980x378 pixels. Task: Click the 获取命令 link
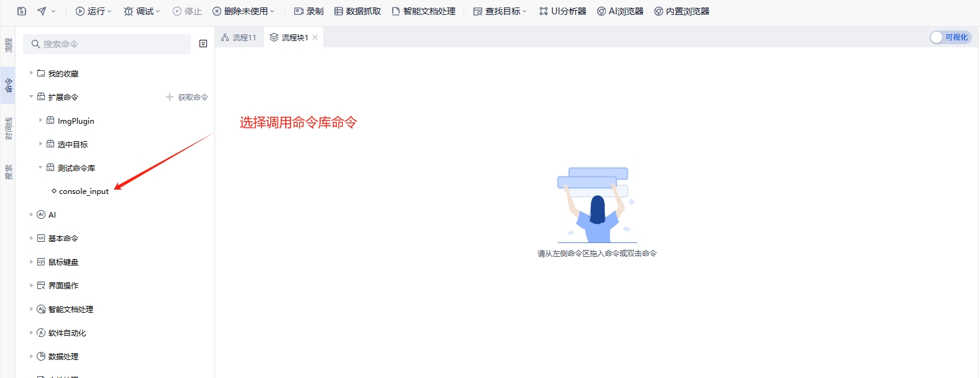[x=187, y=97]
